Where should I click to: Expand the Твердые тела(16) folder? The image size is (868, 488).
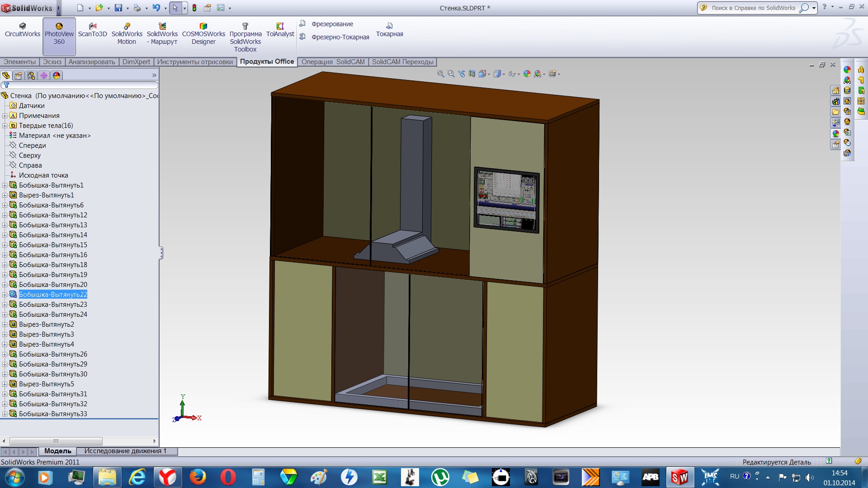pos(5,126)
